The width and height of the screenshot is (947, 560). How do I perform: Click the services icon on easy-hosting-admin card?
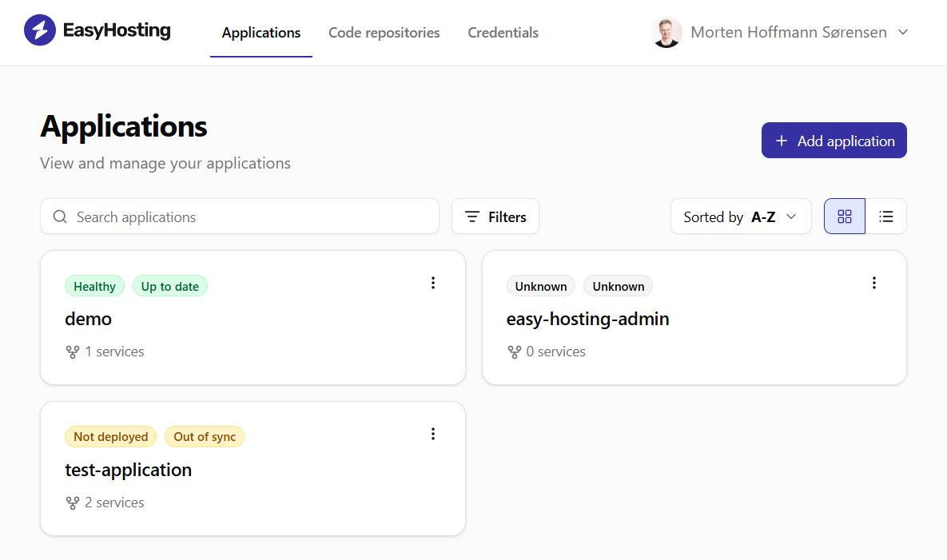[x=515, y=351]
